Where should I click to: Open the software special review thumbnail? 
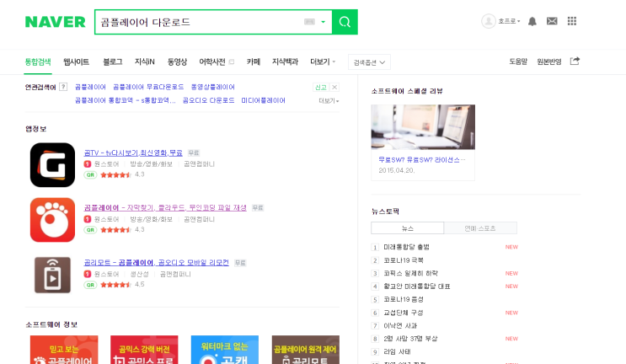click(x=423, y=127)
